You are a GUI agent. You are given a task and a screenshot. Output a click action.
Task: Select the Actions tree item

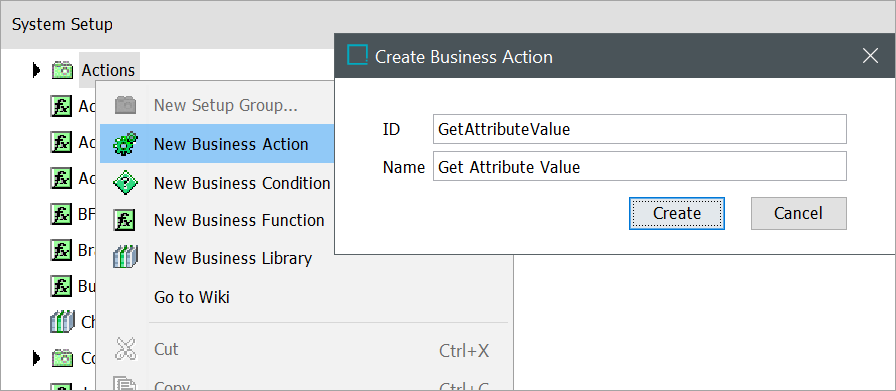coord(109,70)
